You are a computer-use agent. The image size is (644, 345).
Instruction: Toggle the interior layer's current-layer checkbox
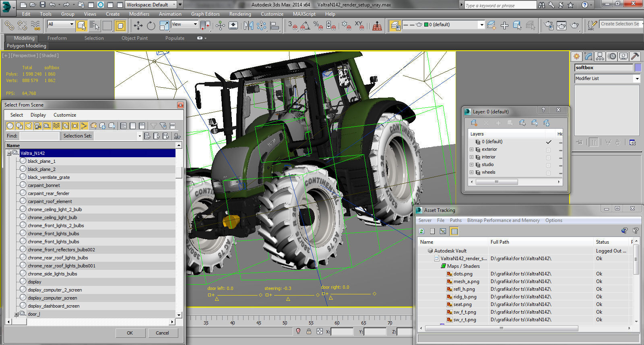(x=548, y=158)
